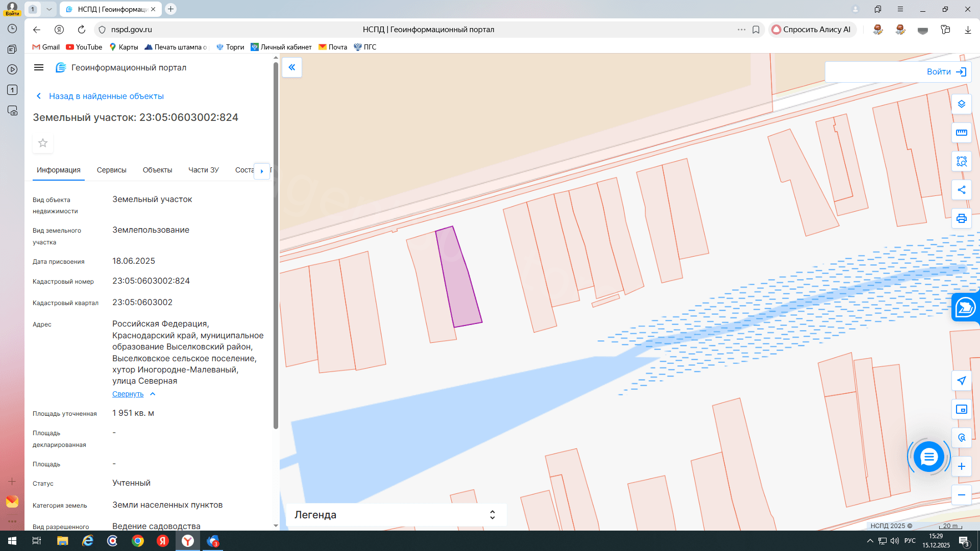This screenshot has width=980, height=551.
Task: Activate the area search selection tool
Action: pyautogui.click(x=961, y=161)
